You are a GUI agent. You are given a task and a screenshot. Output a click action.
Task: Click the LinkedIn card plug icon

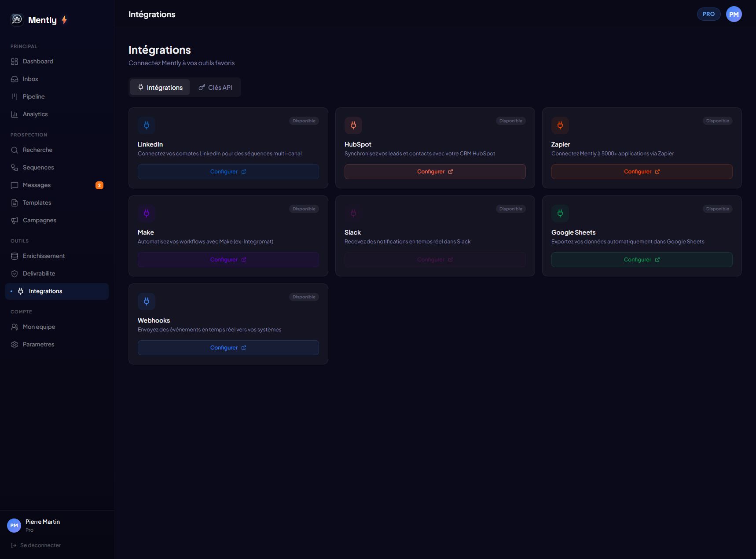click(x=147, y=125)
